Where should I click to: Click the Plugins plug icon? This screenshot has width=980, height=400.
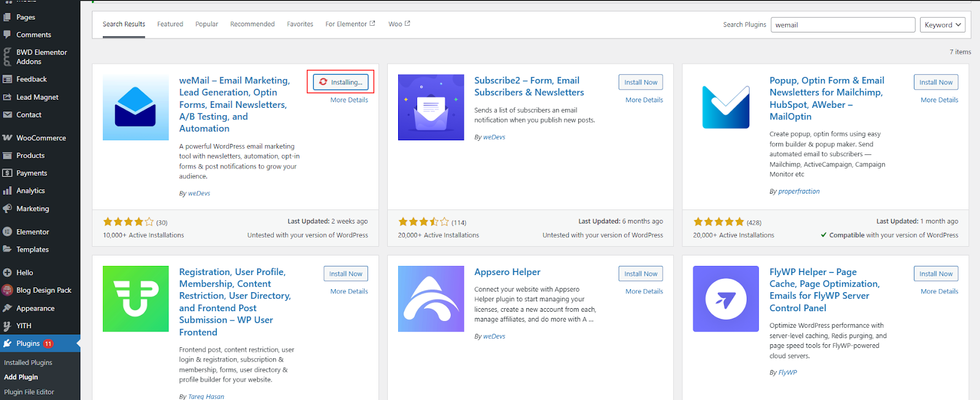tap(7, 344)
